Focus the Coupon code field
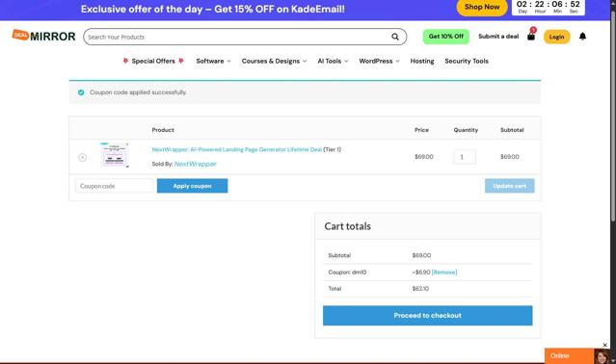Viewport: 616px width, 364px height. click(115, 186)
